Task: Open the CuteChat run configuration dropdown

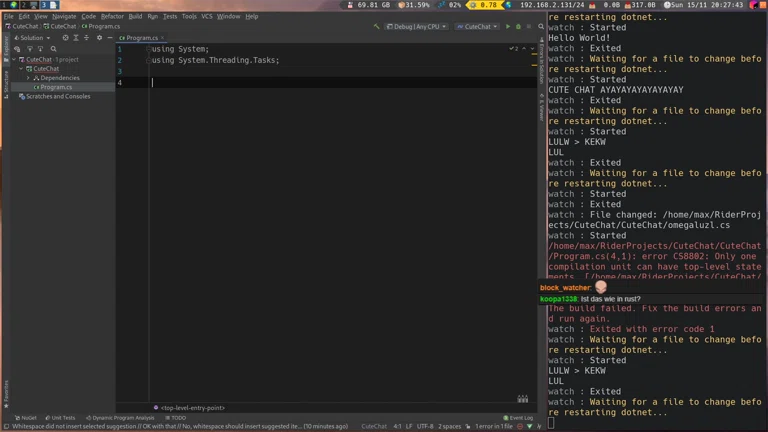Action: point(477,26)
